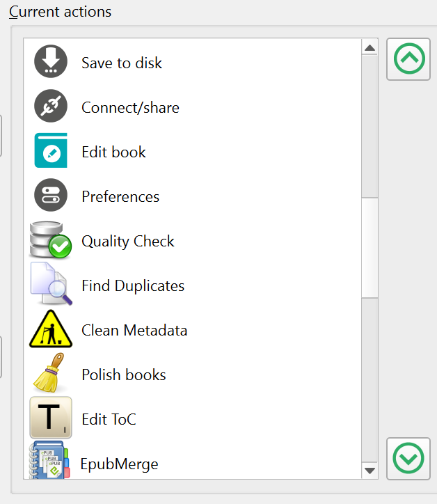The height and width of the screenshot is (504, 437).
Task: Select the Connect/share icon
Action: point(51,107)
